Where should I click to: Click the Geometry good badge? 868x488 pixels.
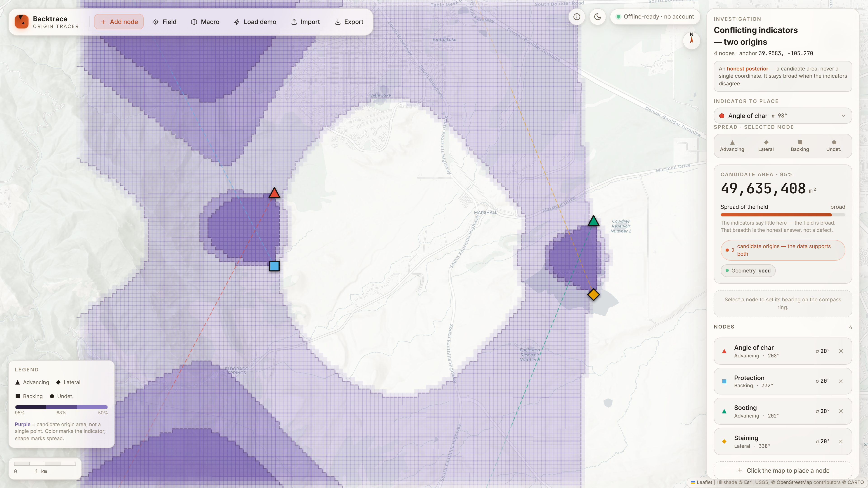pos(748,271)
